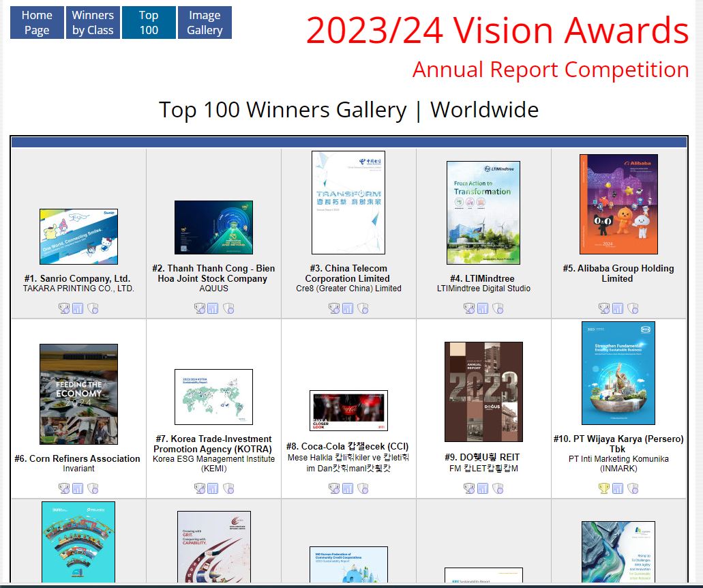Open Korean Federation of Community Credit thumbnail
This screenshot has height=588, width=703.
pos(348,564)
